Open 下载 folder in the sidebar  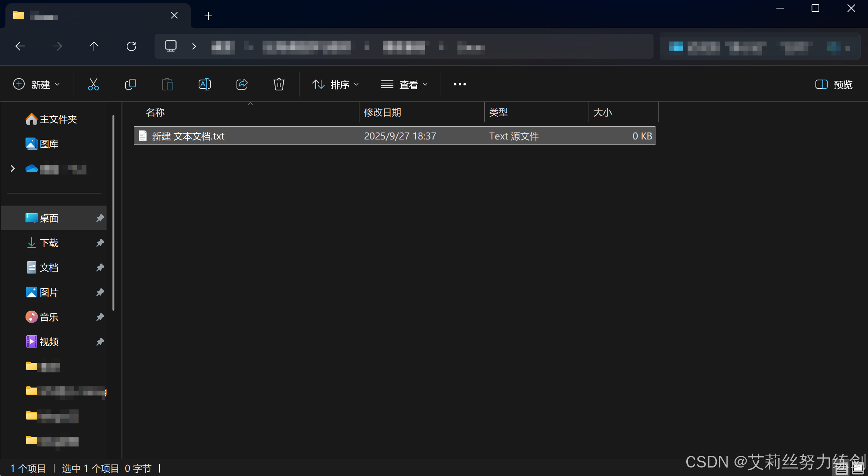pyautogui.click(x=49, y=243)
